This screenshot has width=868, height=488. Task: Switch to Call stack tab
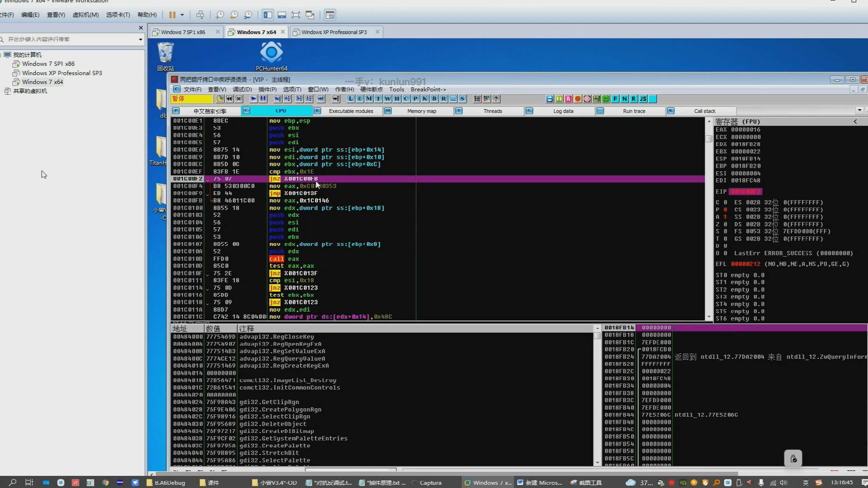click(x=701, y=111)
